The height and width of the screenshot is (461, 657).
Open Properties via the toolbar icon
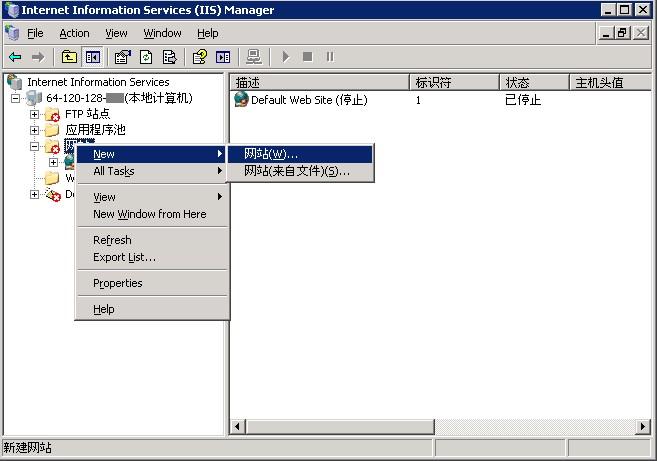pos(122,58)
